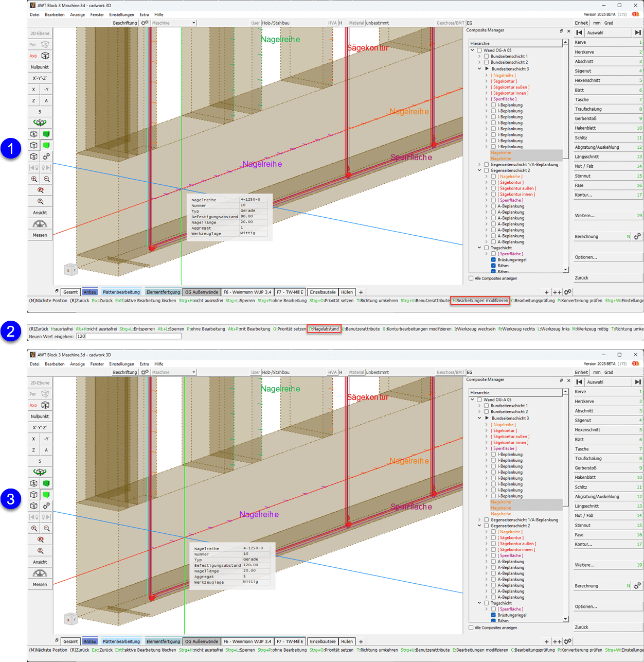Enable Alle Composites anzeigen in lower window
Image resolution: width=644 pixels, height=662 pixels.
(x=471, y=628)
